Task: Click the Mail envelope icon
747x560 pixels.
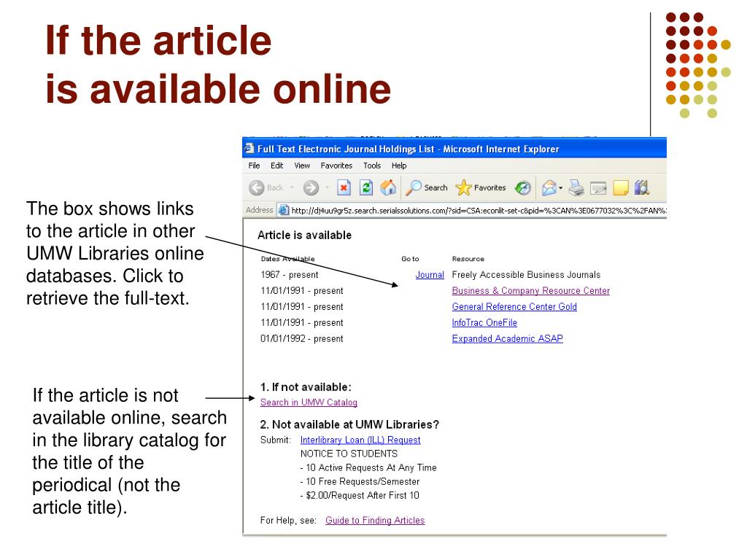Action: tap(549, 187)
